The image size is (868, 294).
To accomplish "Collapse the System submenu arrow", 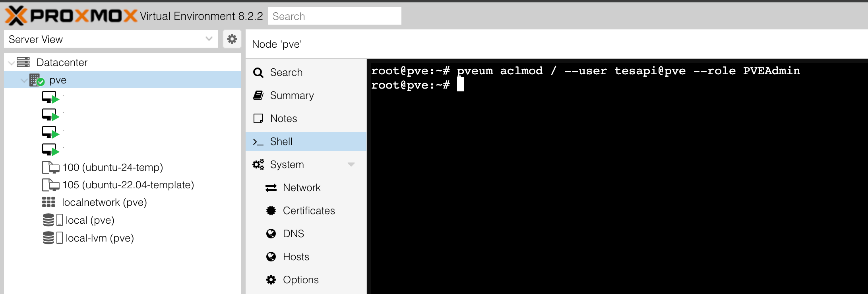I will pos(351,164).
